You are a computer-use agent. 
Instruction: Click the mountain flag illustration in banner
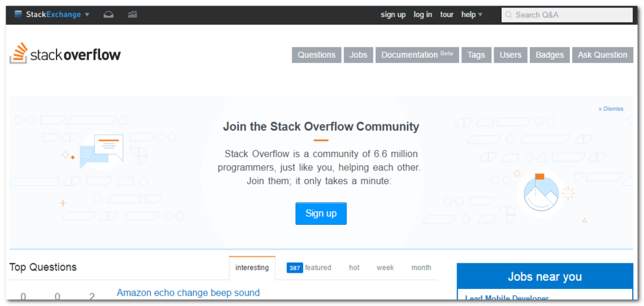tap(541, 193)
